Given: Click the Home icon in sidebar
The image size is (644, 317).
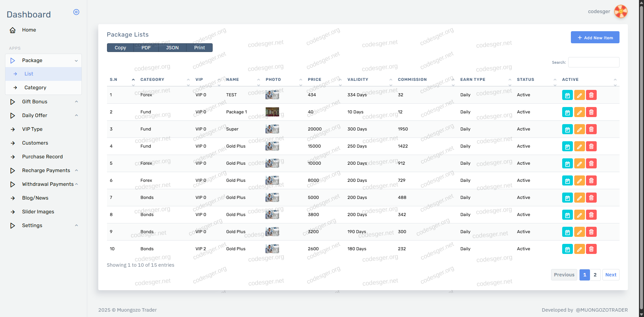Looking at the screenshot, I should point(13,30).
